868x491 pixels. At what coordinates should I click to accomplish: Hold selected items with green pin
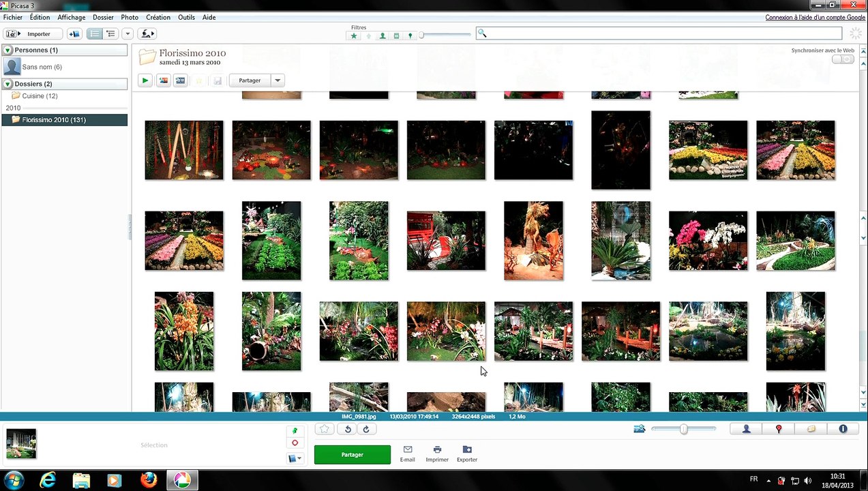click(x=295, y=432)
